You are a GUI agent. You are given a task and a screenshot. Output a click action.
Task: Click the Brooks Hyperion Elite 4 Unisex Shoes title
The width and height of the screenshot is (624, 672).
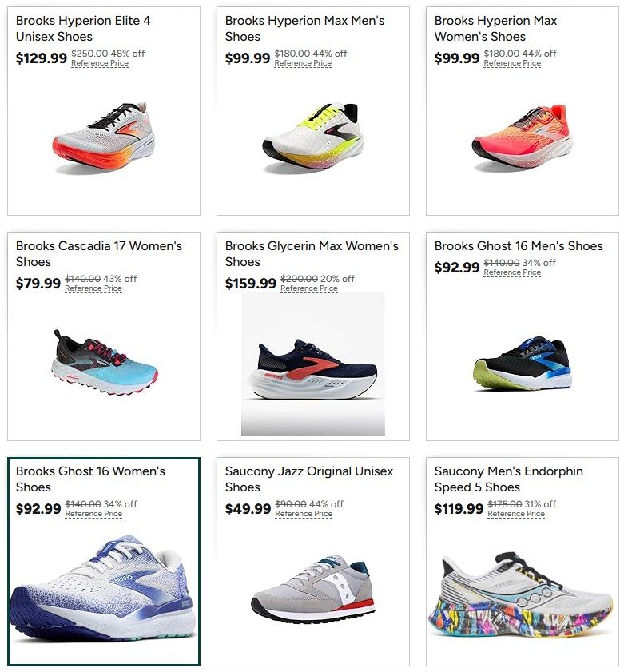[x=83, y=28]
